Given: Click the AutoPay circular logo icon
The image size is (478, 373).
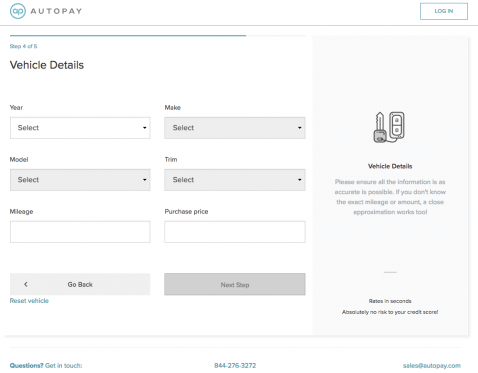Looking at the screenshot, I should [x=18, y=11].
